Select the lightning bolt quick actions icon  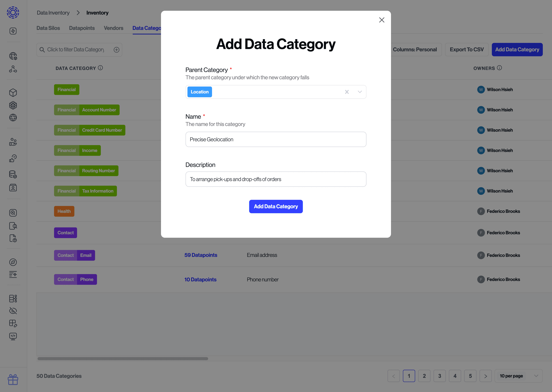[x=13, y=31]
